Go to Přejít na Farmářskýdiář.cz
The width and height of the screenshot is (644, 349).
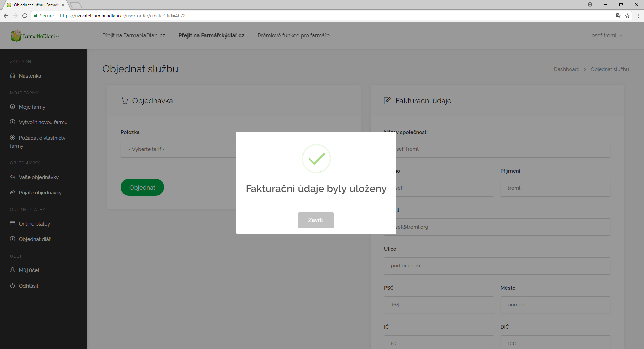click(x=211, y=36)
